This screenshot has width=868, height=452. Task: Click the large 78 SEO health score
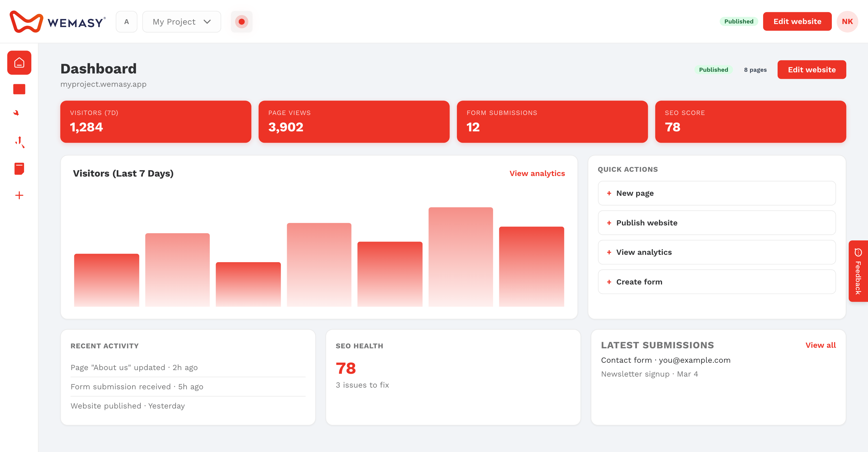[346, 368]
